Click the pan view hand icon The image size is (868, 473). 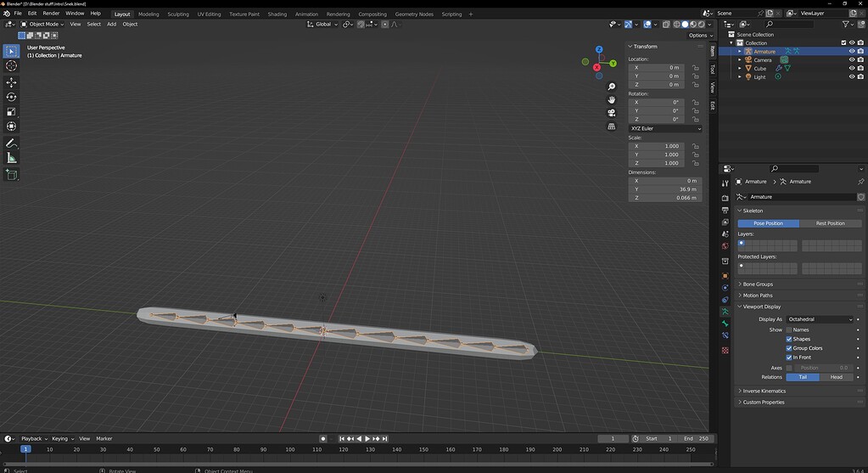pyautogui.click(x=611, y=99)
